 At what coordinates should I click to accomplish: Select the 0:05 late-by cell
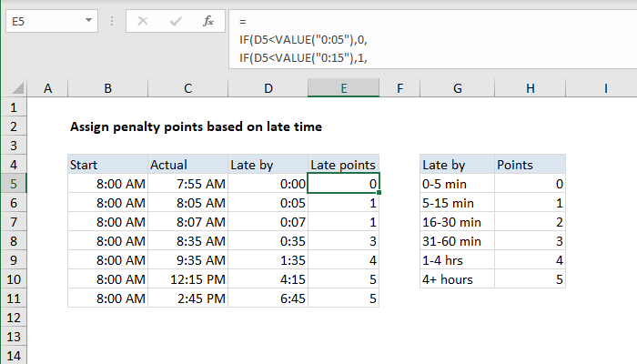(268, 203)
